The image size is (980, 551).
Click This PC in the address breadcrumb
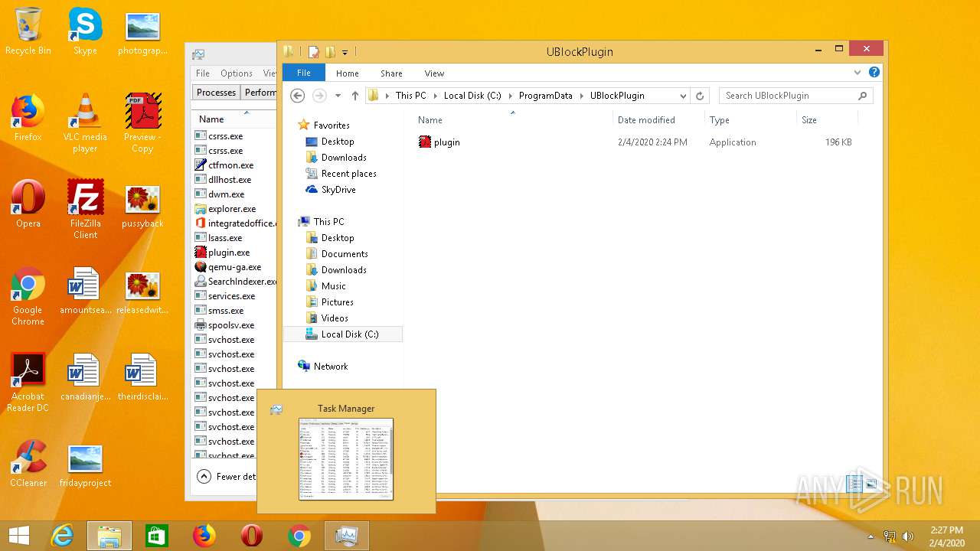(x=411, y=96)
